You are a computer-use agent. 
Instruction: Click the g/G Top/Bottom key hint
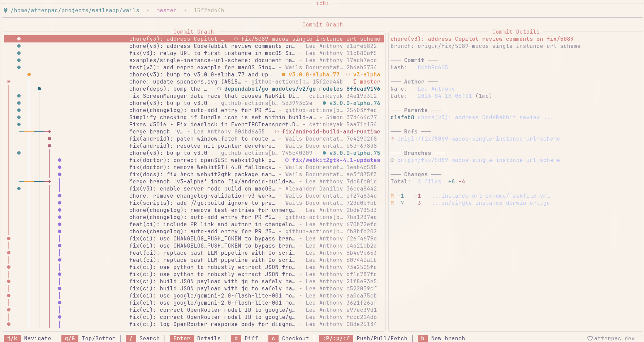89,338
